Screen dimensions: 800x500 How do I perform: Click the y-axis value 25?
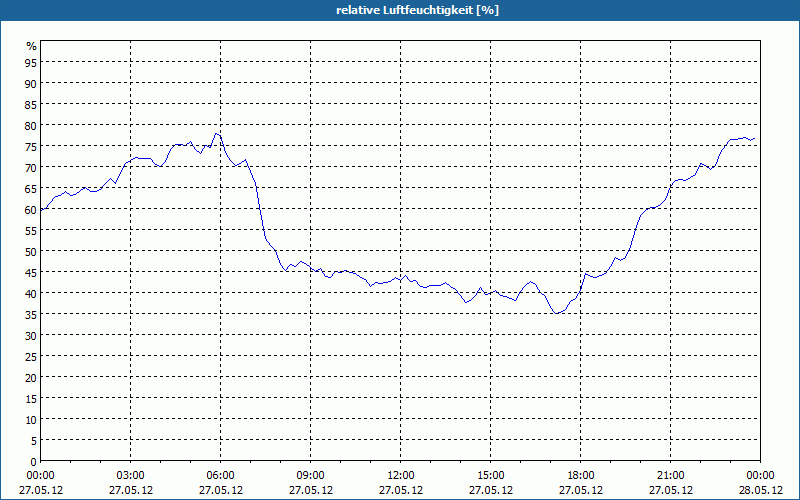click(x=31, y=357)
